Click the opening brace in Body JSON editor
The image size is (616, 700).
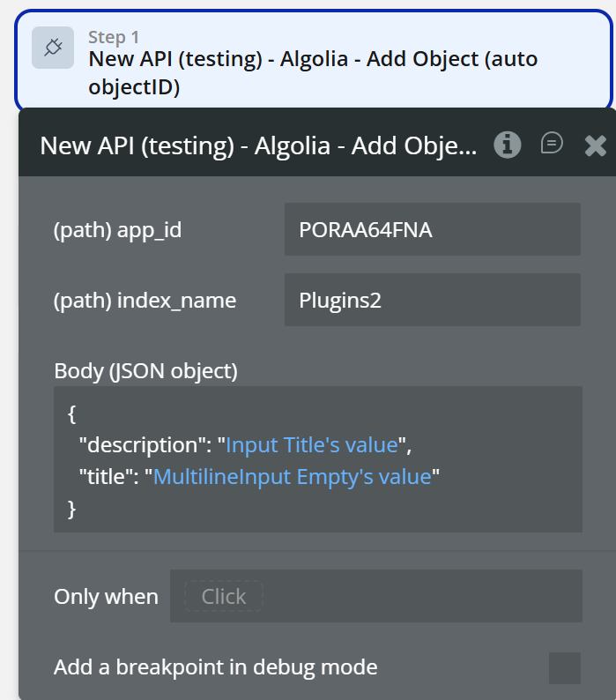72,413
